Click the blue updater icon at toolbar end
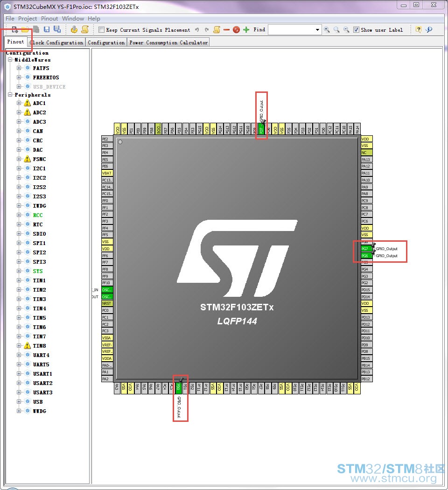Viewport: 448px width, 490px height. pos(429,30)
